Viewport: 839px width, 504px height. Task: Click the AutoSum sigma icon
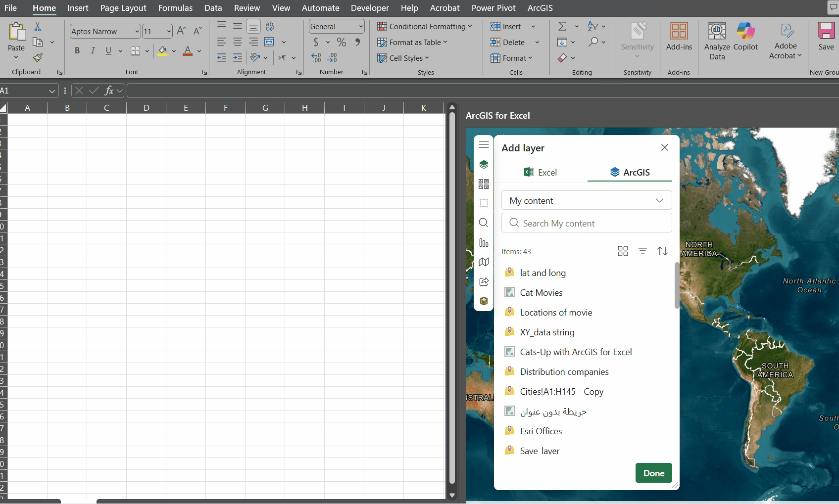562,26
